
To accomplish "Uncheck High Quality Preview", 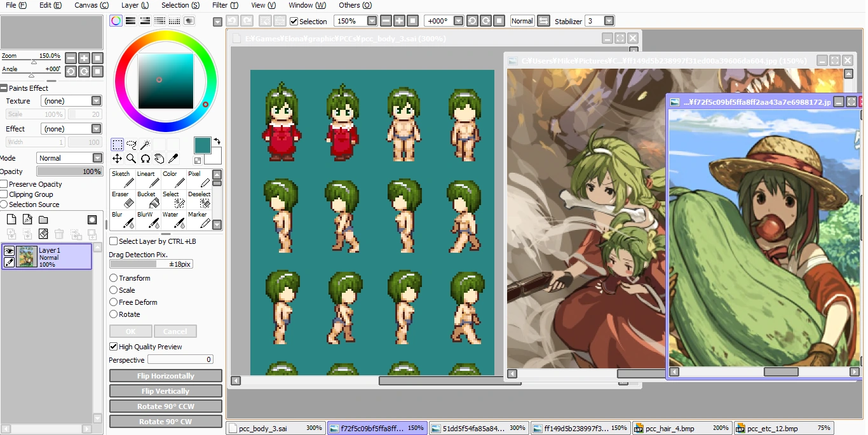I will tap(113, 347).
